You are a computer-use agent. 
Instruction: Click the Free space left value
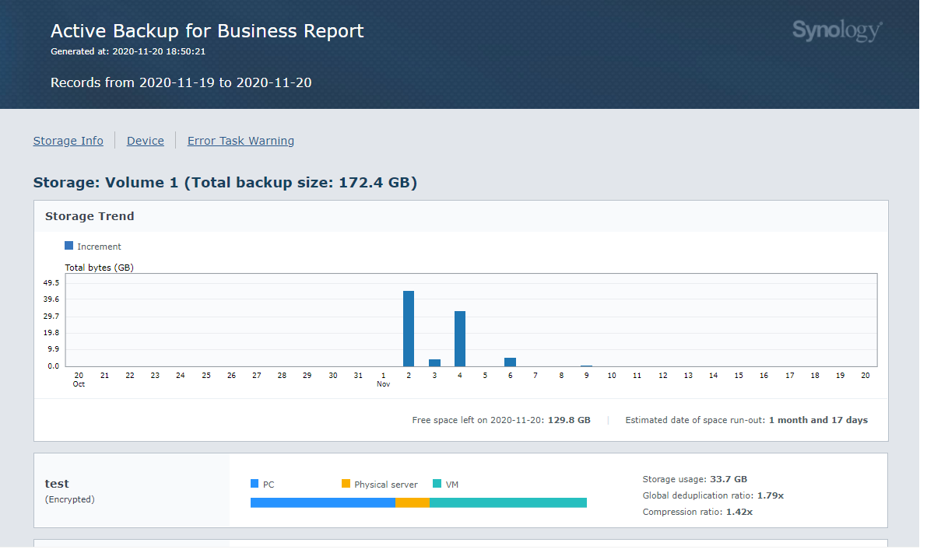pos(568,420)
